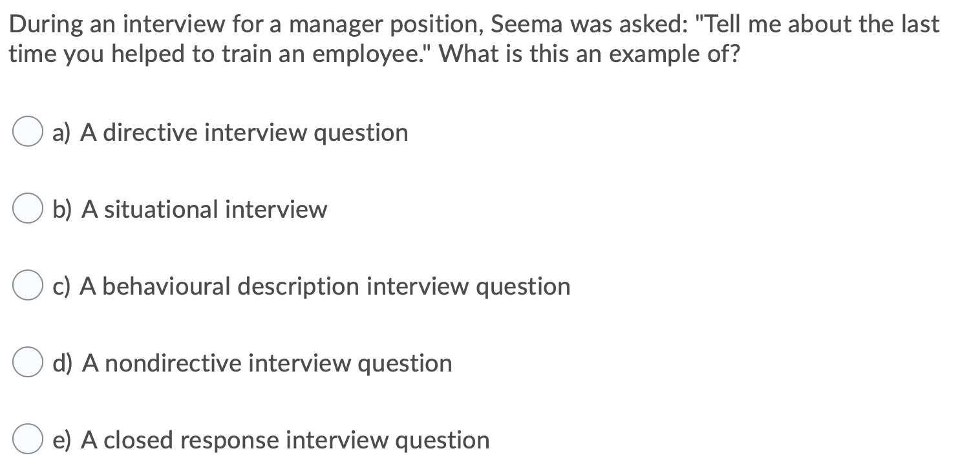Select the radio button for option a
The width and height of the screenshot is (980, 473).
click(27, 131)
